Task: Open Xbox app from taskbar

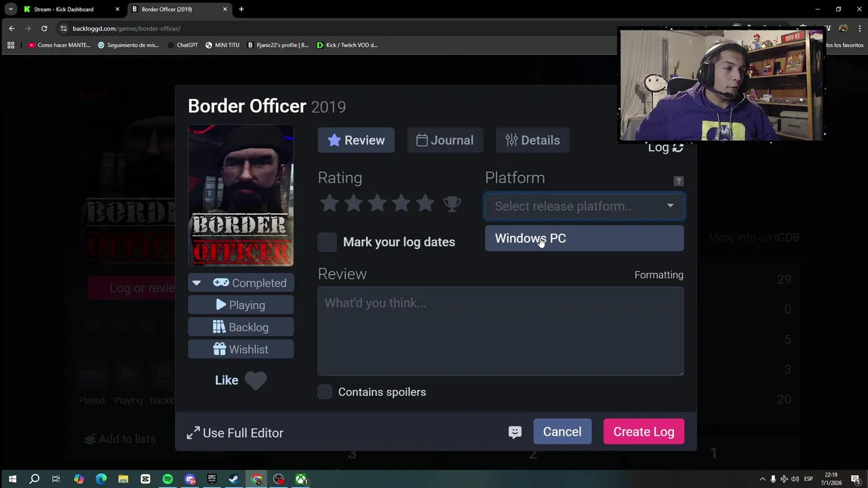Action: point(300,479)
